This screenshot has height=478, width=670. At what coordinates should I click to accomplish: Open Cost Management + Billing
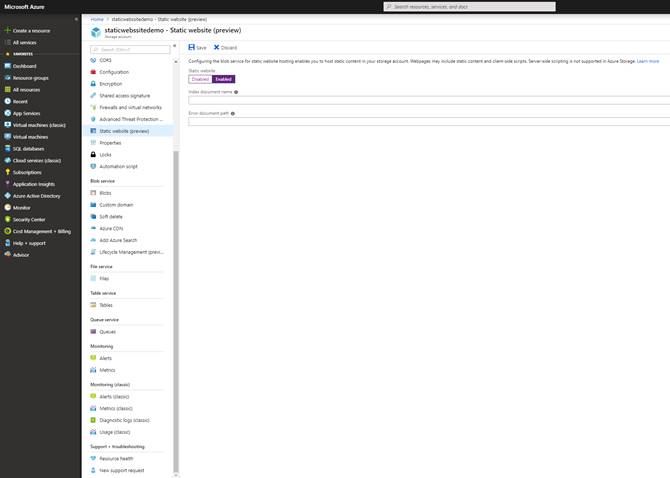(x=41, y=231)
